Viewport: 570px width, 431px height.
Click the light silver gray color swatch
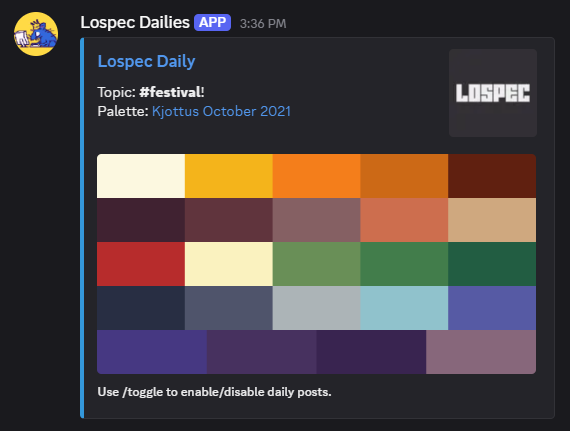[317, 308]
